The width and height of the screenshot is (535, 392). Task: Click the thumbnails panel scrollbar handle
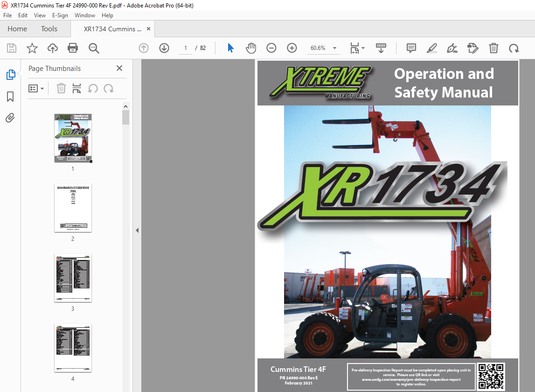(125, 118)
